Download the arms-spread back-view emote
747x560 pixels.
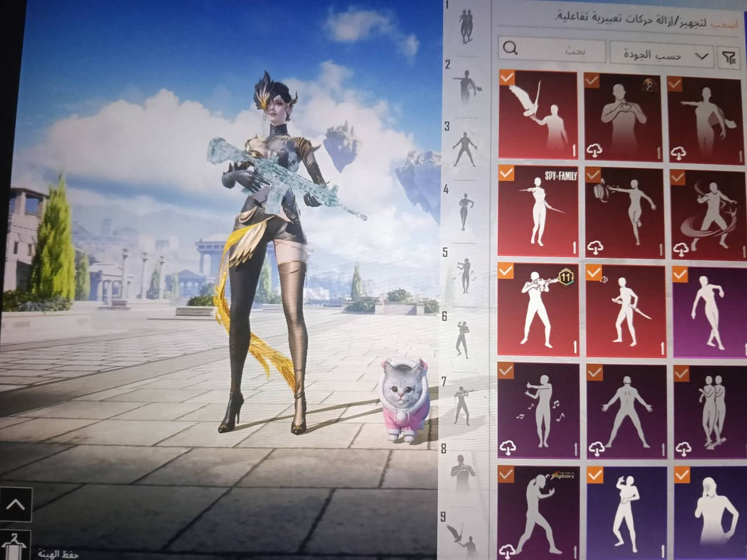click(596, 449)
